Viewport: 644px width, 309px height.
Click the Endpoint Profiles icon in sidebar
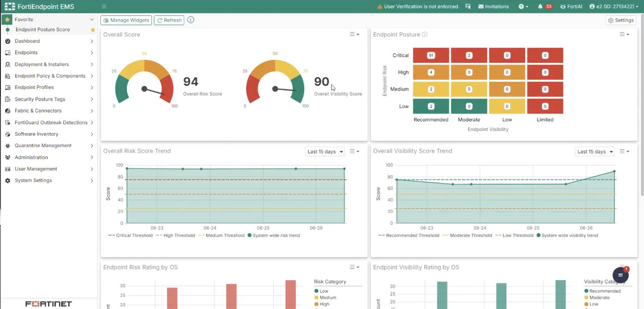point(7,87)
